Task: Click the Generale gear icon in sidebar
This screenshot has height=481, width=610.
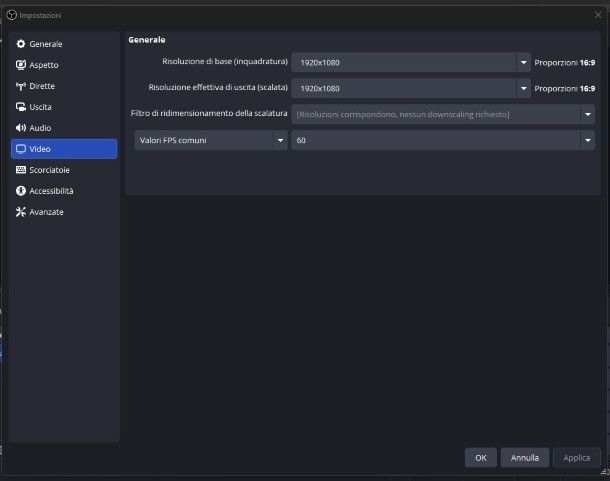Action: pyautogui.click(x=21, y=45)
